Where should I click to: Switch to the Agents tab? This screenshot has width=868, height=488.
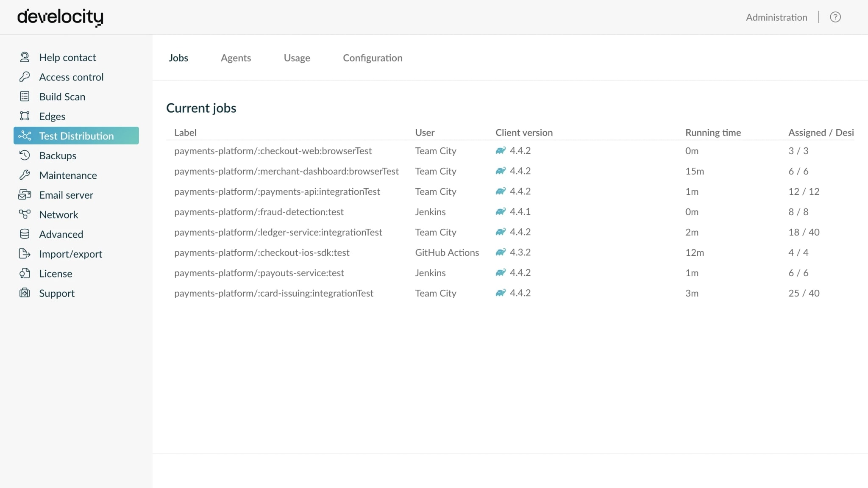click(x=236, y=58)
